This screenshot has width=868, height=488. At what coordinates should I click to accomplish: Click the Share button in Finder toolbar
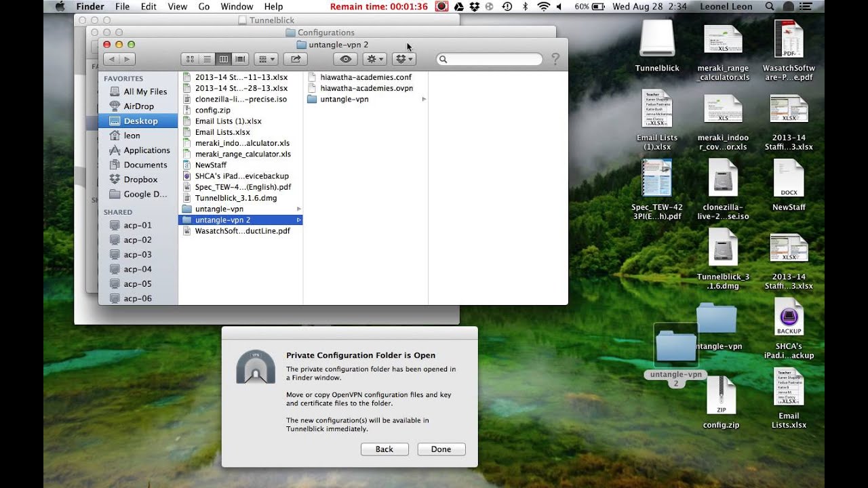pos(296,60)
